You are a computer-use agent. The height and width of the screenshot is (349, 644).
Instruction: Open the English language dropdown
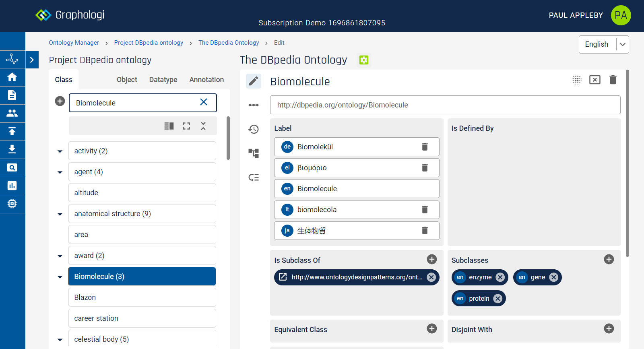tap(604, 44)
